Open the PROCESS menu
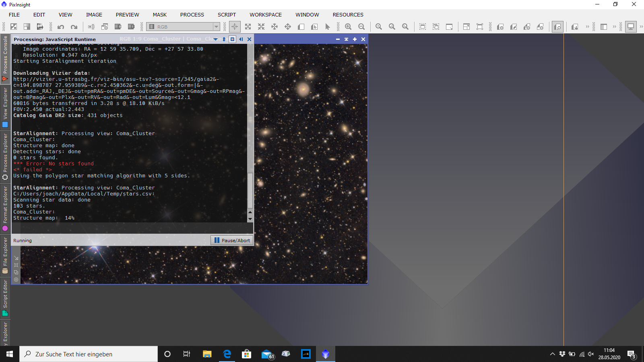 (x=192, y=14)
